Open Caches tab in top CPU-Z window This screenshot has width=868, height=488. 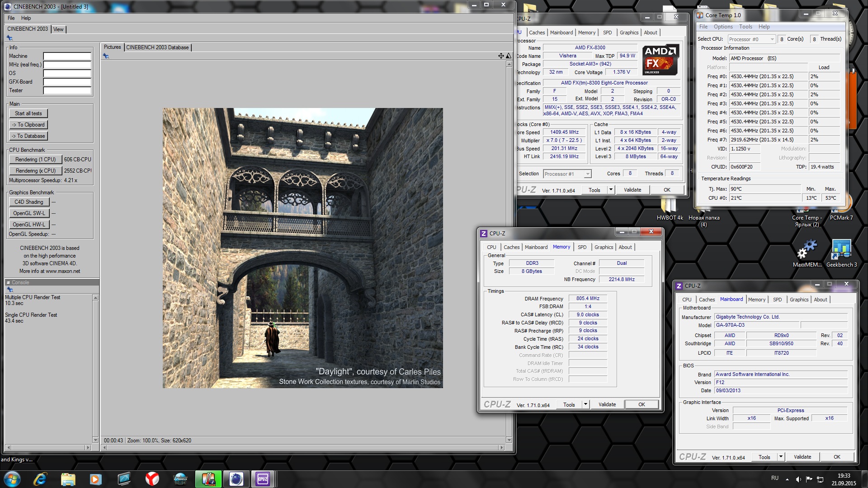click(x=537, y=33)
